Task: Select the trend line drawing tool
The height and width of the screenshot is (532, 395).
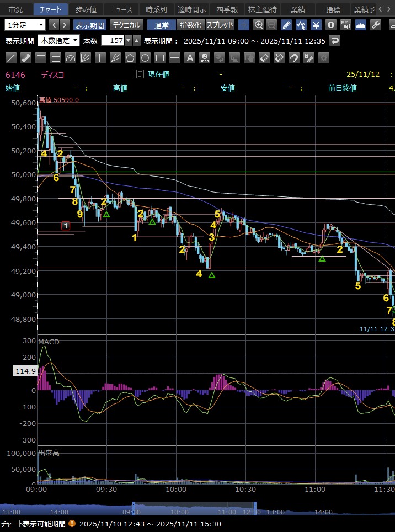Action: [x=10, y=58]
